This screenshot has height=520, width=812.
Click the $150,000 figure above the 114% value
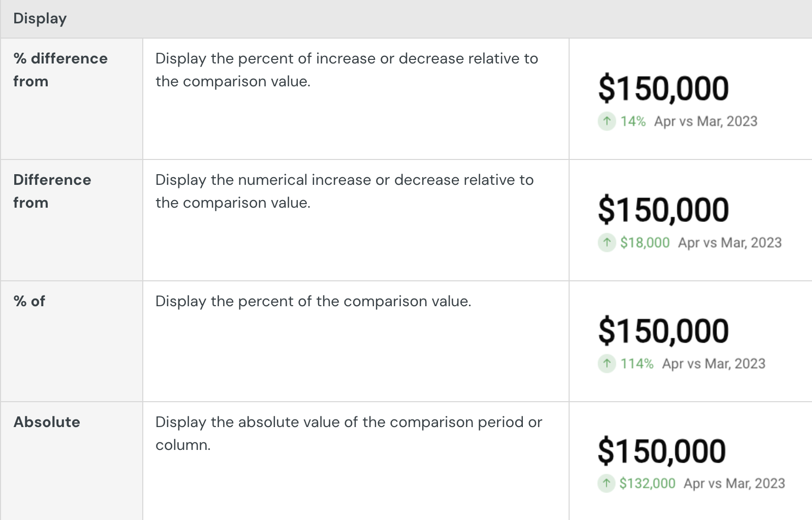[664, 331]
